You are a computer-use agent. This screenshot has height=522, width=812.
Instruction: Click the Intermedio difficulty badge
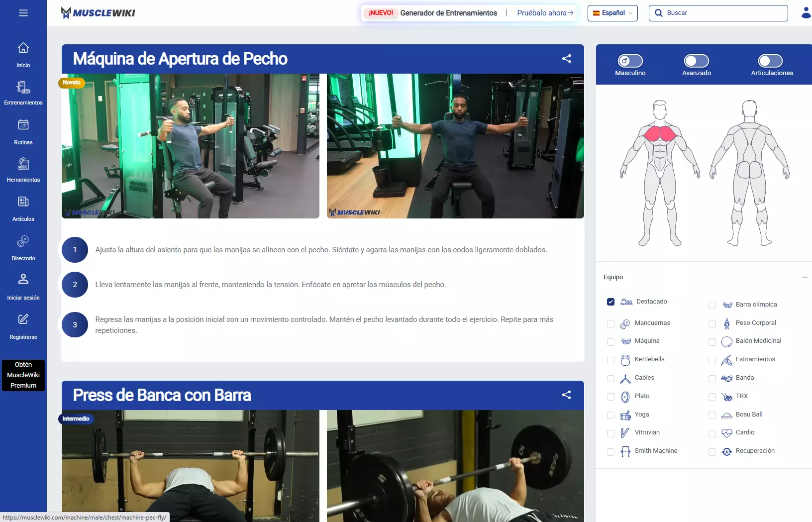coord(76,419)
